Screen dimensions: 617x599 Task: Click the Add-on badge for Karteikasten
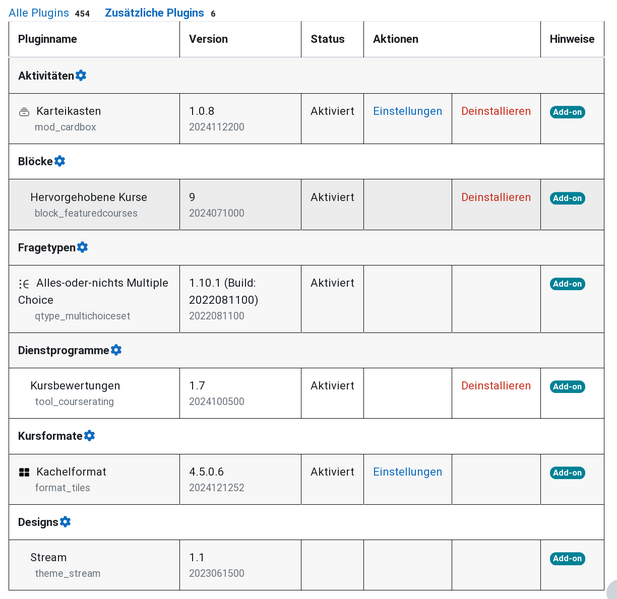(567, 112)
